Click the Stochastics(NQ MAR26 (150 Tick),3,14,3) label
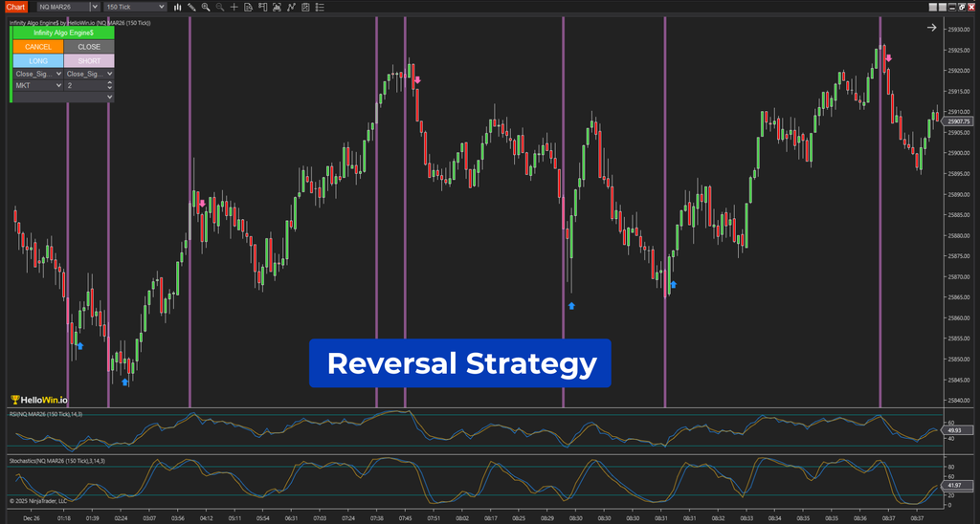This screenshot has width=980, height=524. (x=56, y=461)
